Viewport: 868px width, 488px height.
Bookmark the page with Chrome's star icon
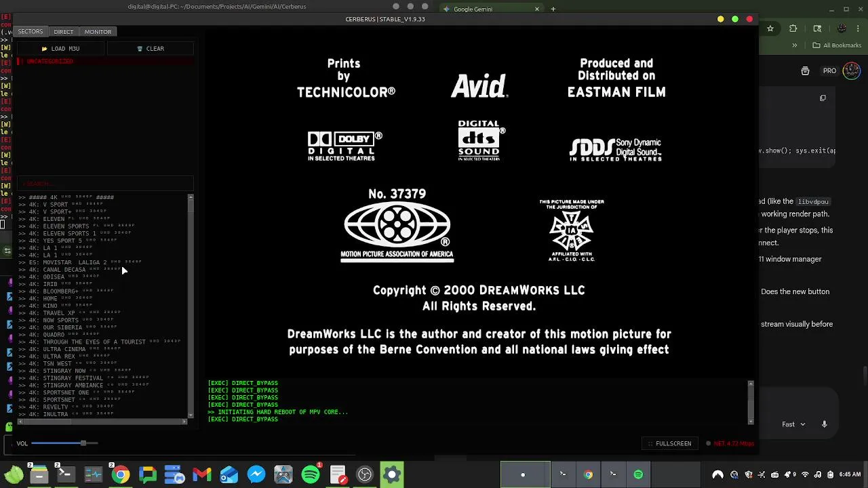[770, 28]
